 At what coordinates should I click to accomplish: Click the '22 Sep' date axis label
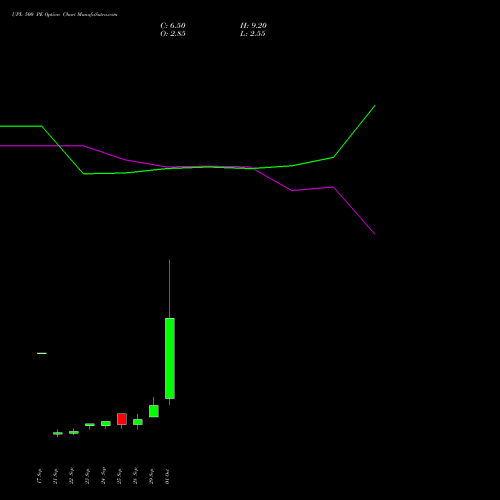pyautogui.click(x=71, y=476)
